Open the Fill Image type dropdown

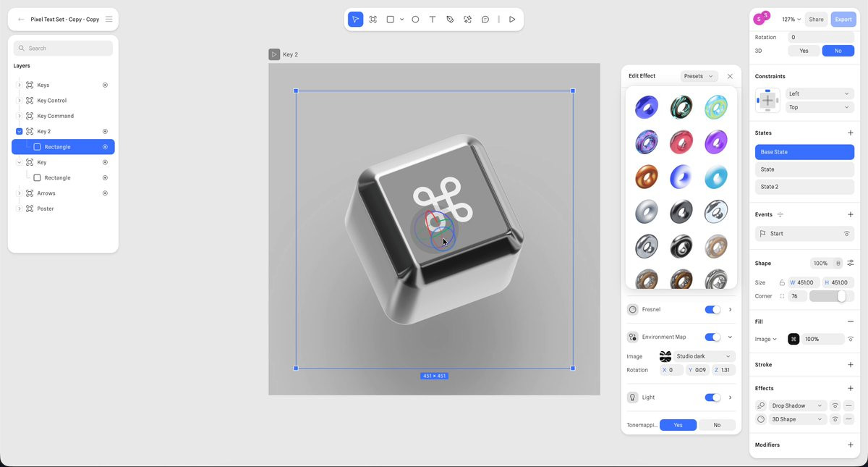[x=766, y=339]
